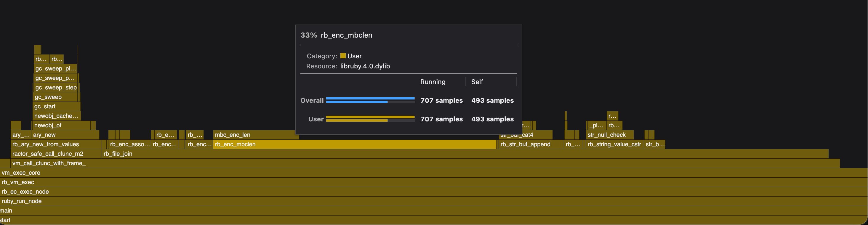This screenshot has width=868, height=225.
Task: Click the ruby_run_node frame
Action: [434, 201]
